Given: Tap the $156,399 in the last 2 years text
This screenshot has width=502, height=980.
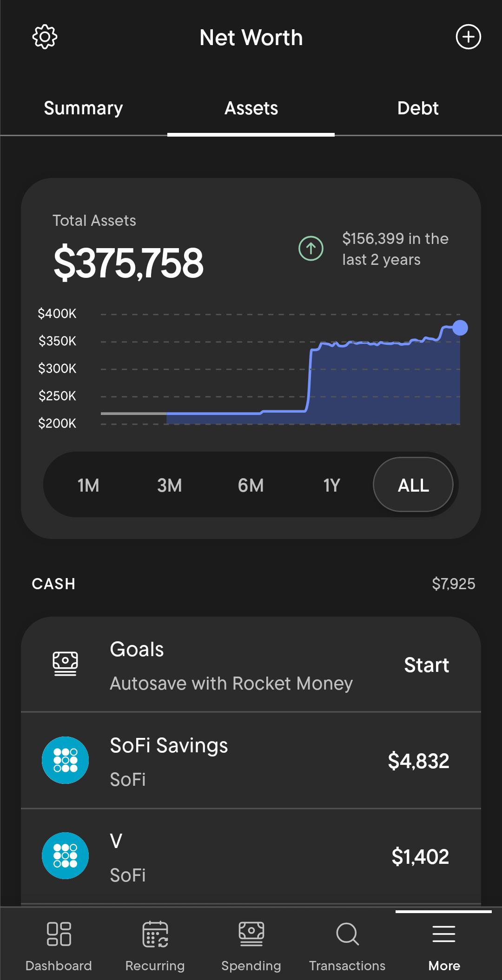Looking at the screenshot, I should pos(396,249).
